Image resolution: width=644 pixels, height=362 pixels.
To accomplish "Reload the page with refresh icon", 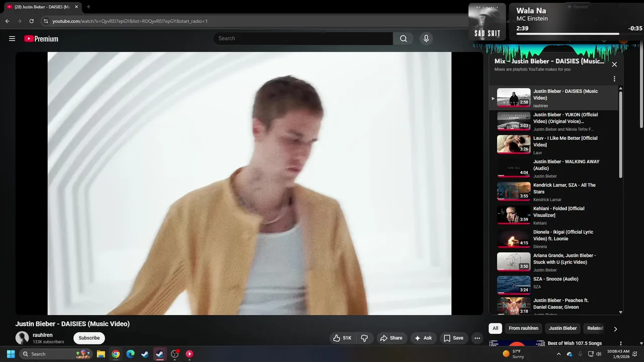I will (31, 21).
